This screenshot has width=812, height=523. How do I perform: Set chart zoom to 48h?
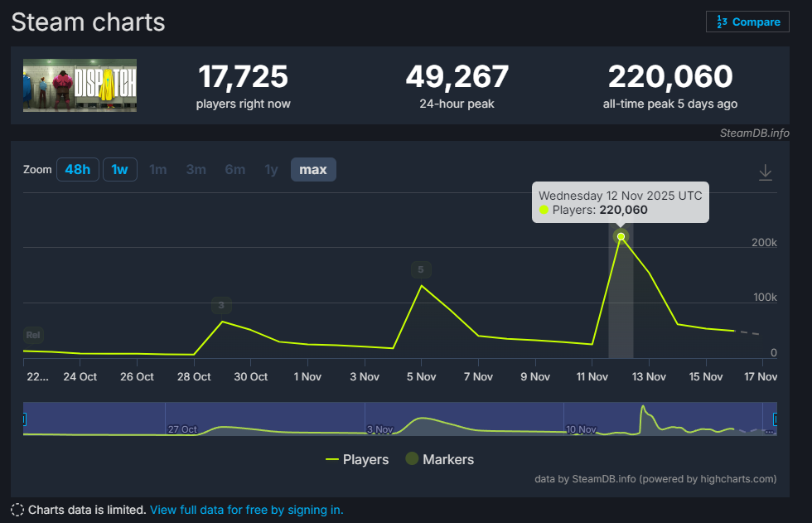click(78, 169)
